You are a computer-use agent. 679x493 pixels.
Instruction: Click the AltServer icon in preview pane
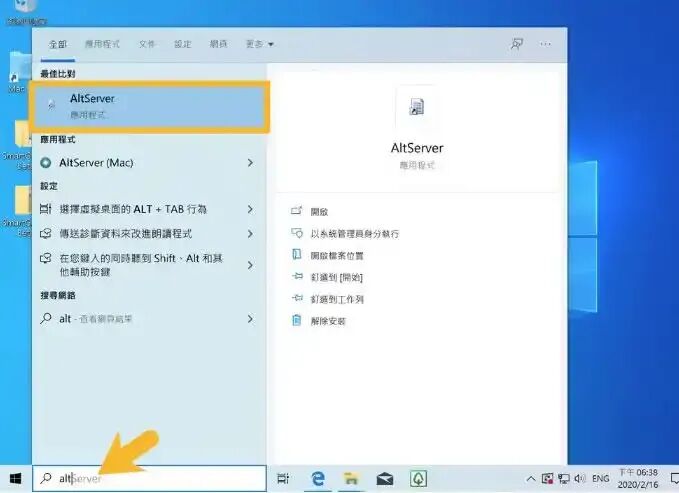click(x=417, y=107)
